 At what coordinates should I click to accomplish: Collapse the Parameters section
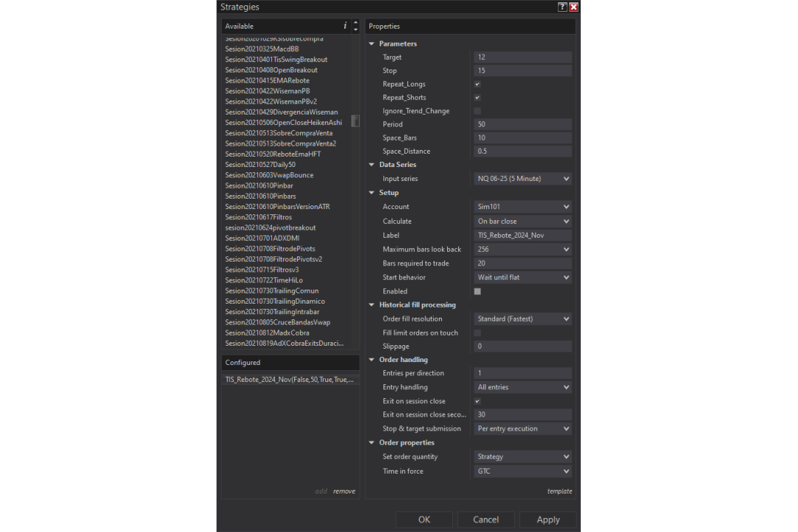click(372, 44)
